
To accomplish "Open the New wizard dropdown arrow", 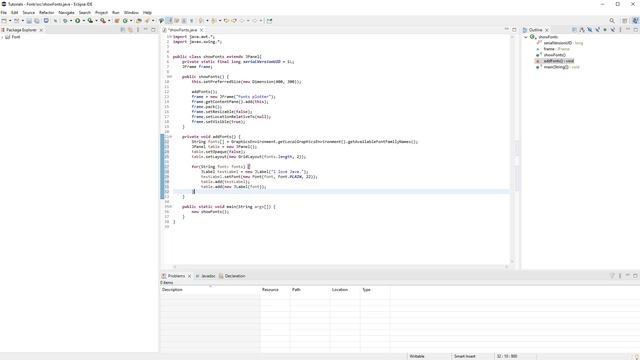I will click(10, 20).
